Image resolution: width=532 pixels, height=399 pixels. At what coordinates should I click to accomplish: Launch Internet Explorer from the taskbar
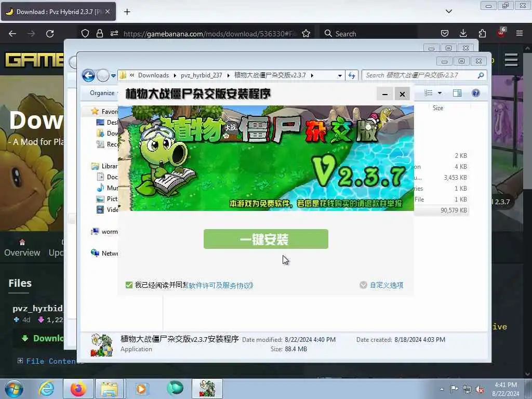46,389
